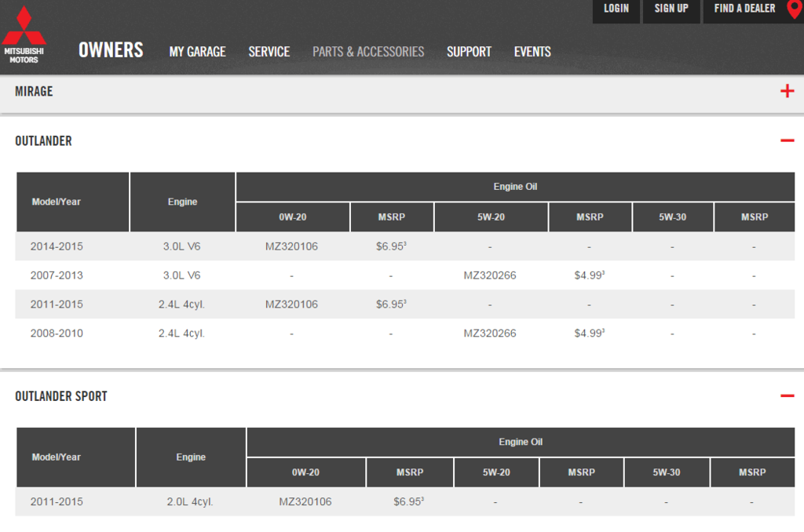The image size is (804, 532).
Task: Click the Outlander Sport section heading
Action: click(x=61, y=396)
